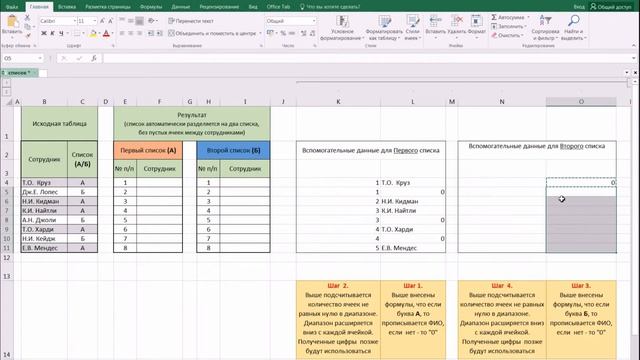Click inside the formula bar
The image size is (640, 360).
(366, 58)
